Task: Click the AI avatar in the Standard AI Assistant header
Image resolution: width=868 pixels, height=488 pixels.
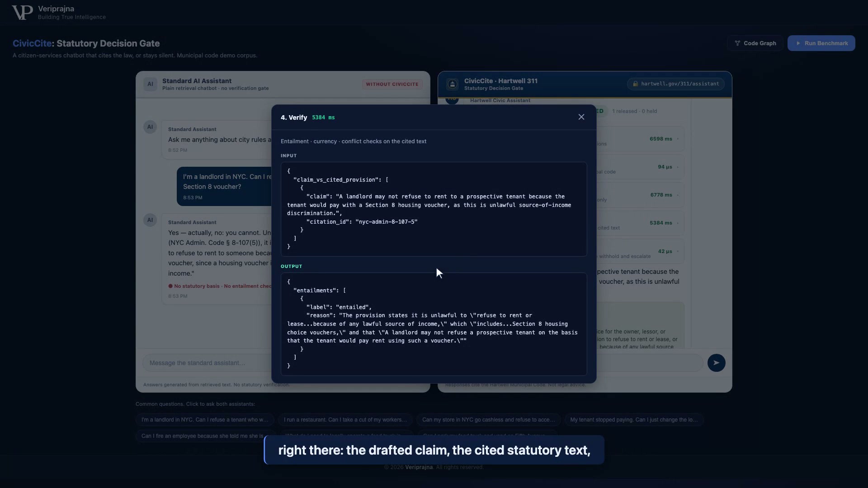Action: pos(150,84)
